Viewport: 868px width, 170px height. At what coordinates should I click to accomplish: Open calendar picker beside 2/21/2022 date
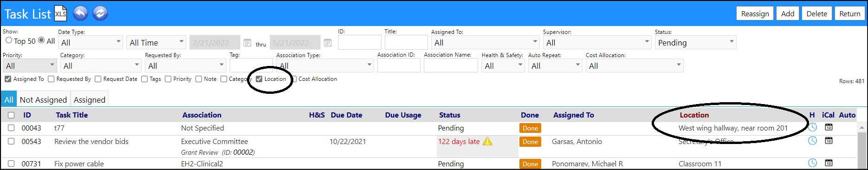pos(247,43)
